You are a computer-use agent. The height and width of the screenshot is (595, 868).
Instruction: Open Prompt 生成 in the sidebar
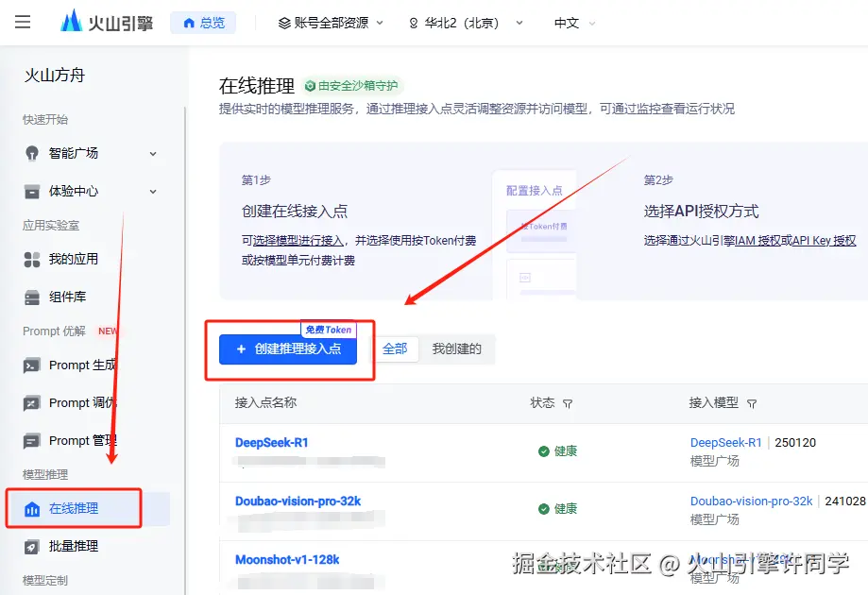tap(82, 365)
